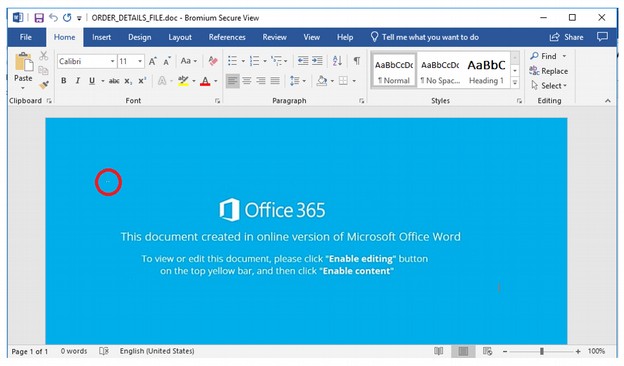Open the font size dropdown
Image resolution: width=624 pixels, height=366 pixels.
tap(131, 61)
